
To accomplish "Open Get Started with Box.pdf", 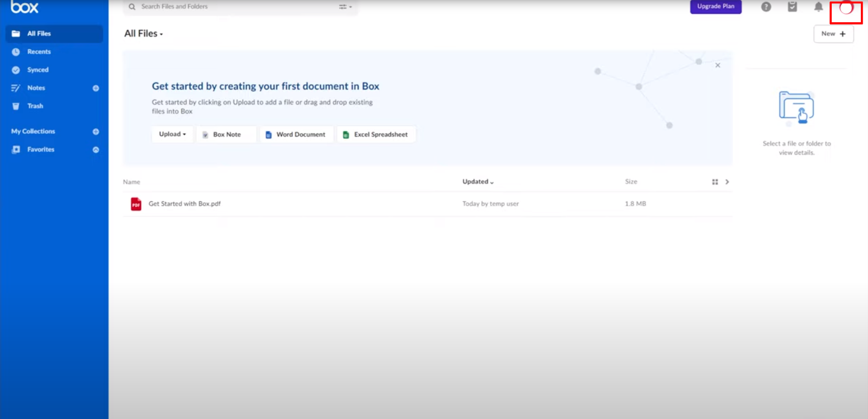I will pos(184,204).
